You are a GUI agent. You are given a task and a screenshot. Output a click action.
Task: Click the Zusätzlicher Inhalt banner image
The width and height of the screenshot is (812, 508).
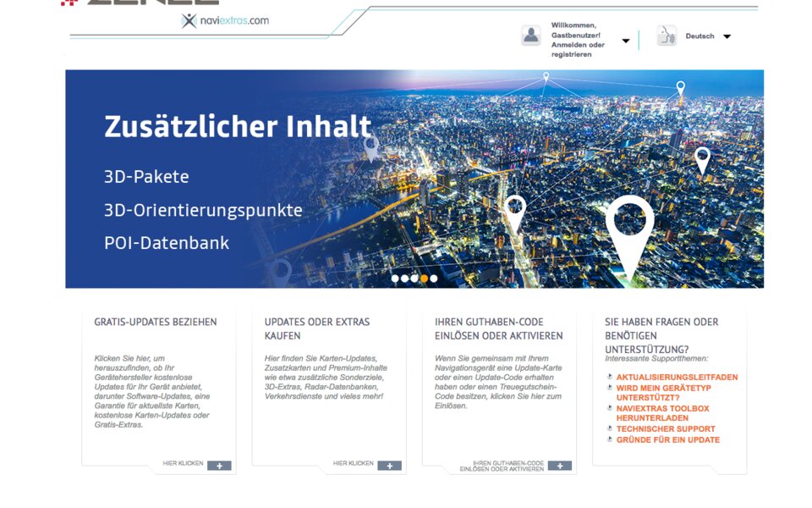[x=414, y=179]
